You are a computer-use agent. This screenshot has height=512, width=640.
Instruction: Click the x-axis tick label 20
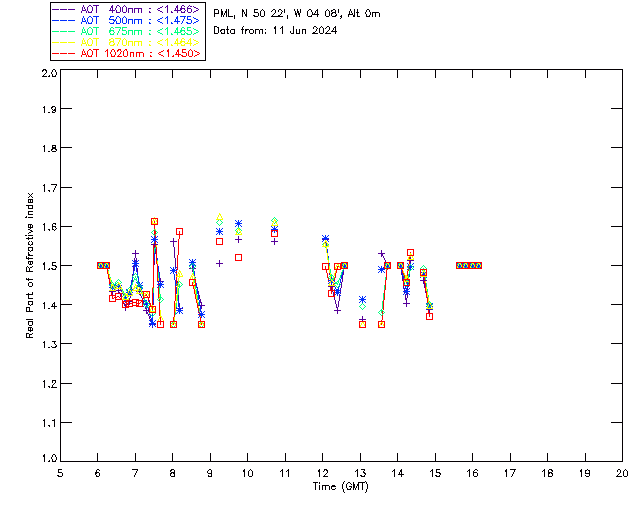pos(622,474)
